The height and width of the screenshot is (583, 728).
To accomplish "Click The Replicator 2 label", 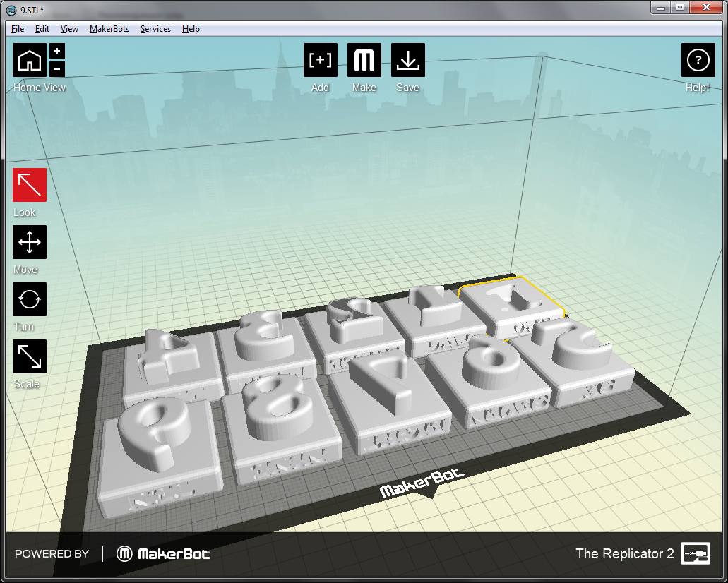I will [624, 554].
